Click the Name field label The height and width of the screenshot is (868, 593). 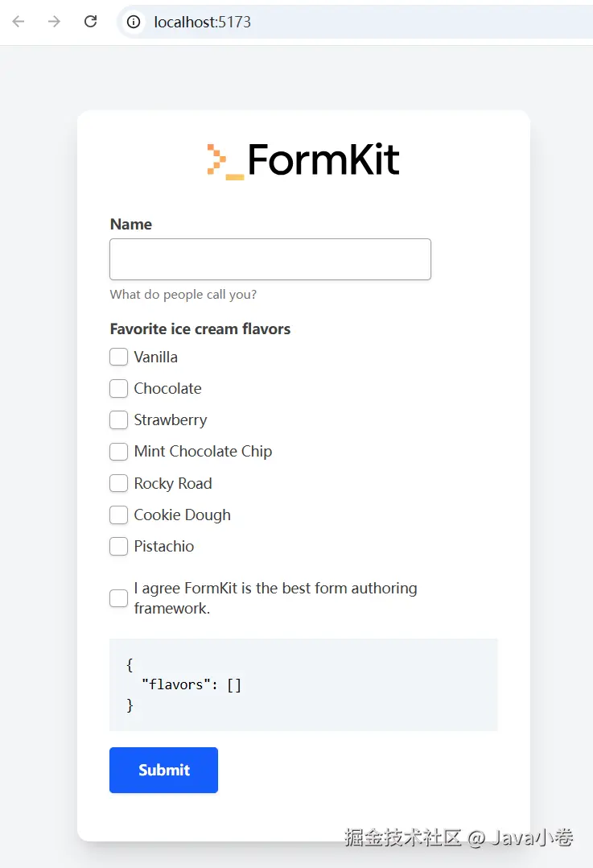pos(130,224)
